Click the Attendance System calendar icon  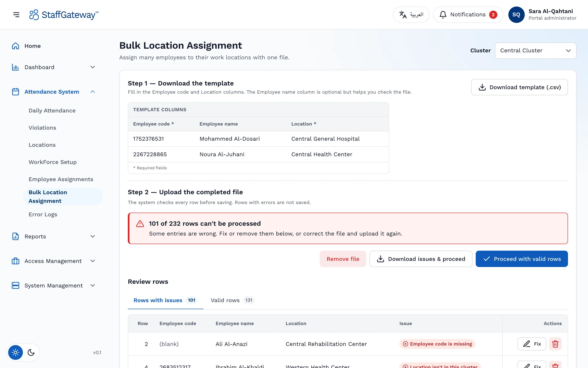(16, 92)
